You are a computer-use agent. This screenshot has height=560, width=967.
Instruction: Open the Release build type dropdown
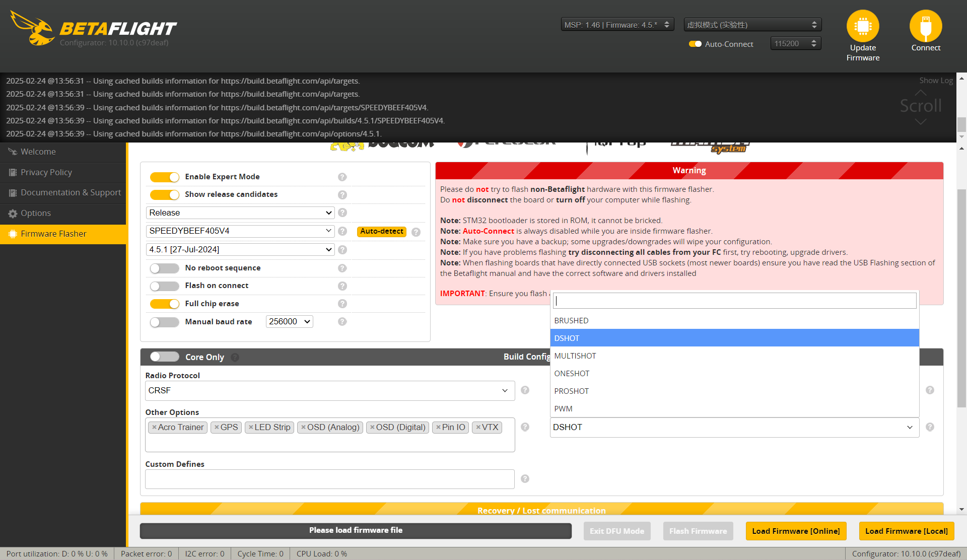tap(240, 213)
